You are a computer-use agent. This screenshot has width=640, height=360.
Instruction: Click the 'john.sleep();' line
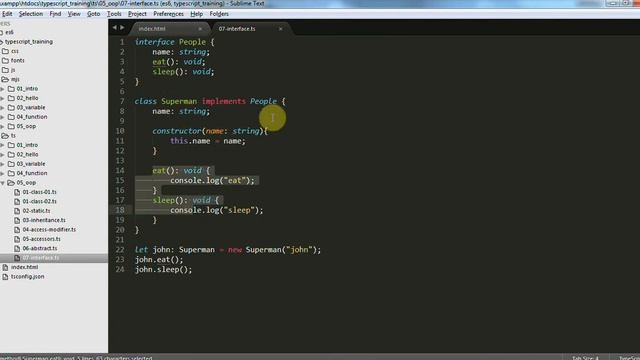[163, 270]
